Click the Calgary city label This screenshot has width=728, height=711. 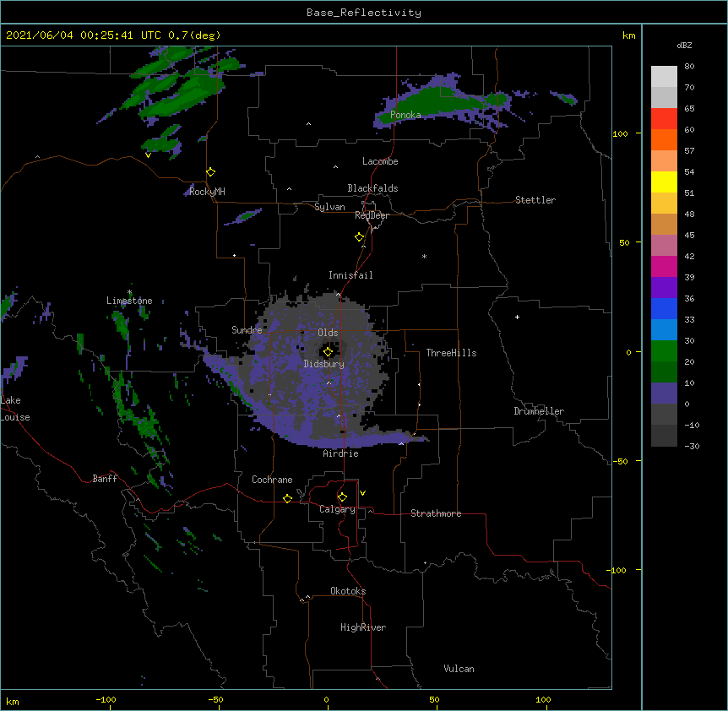pos(337,509)
